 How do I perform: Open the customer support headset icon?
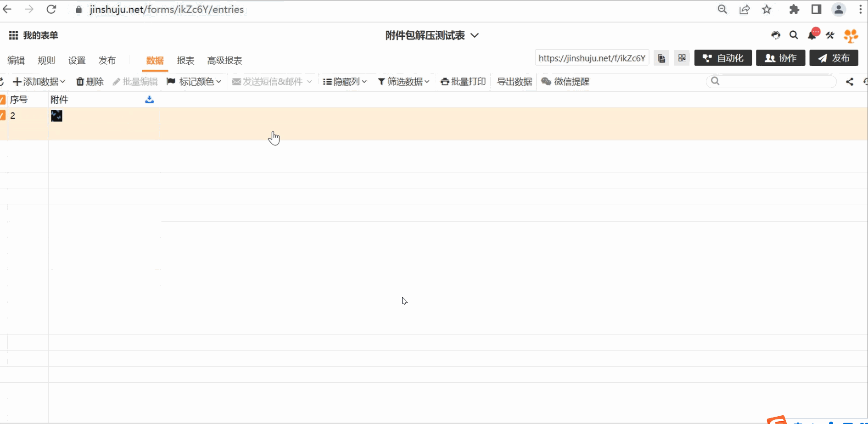click(x=776, y=35)
